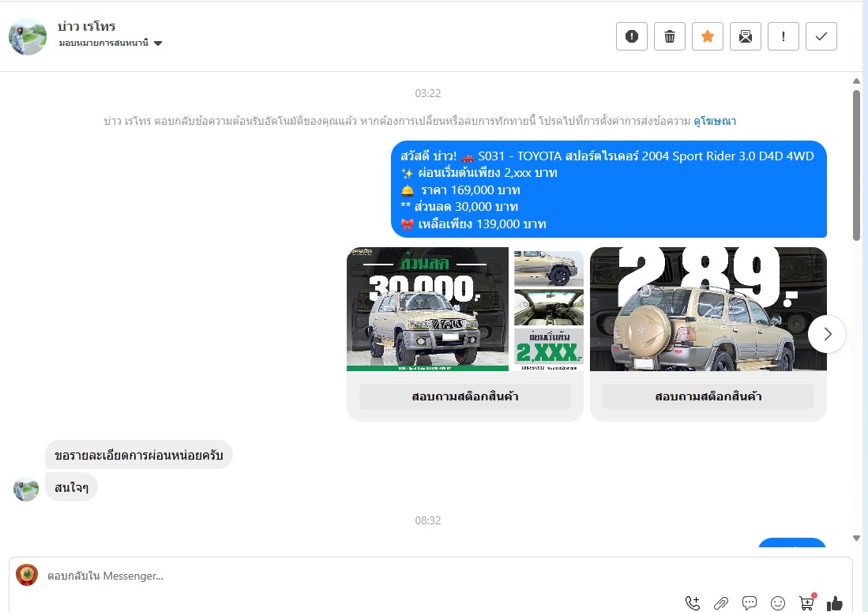Click the 03:22 timestamp

click(428, 93)
